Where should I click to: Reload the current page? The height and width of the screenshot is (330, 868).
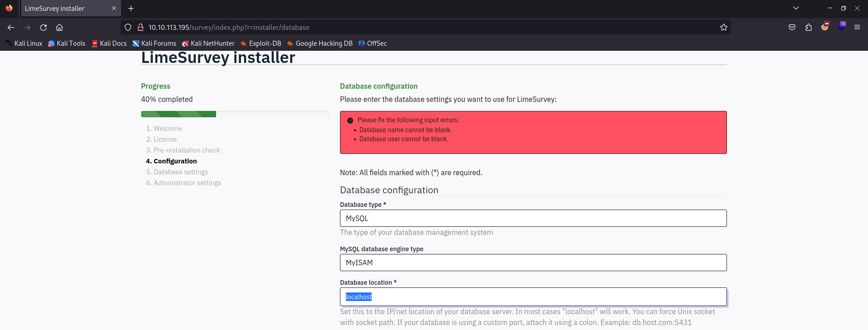coord(43,28)
